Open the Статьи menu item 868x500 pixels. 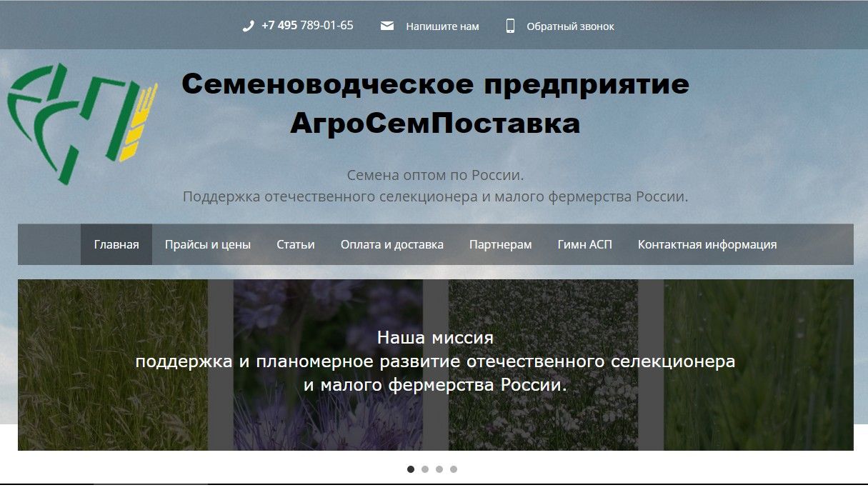[296, 244]
